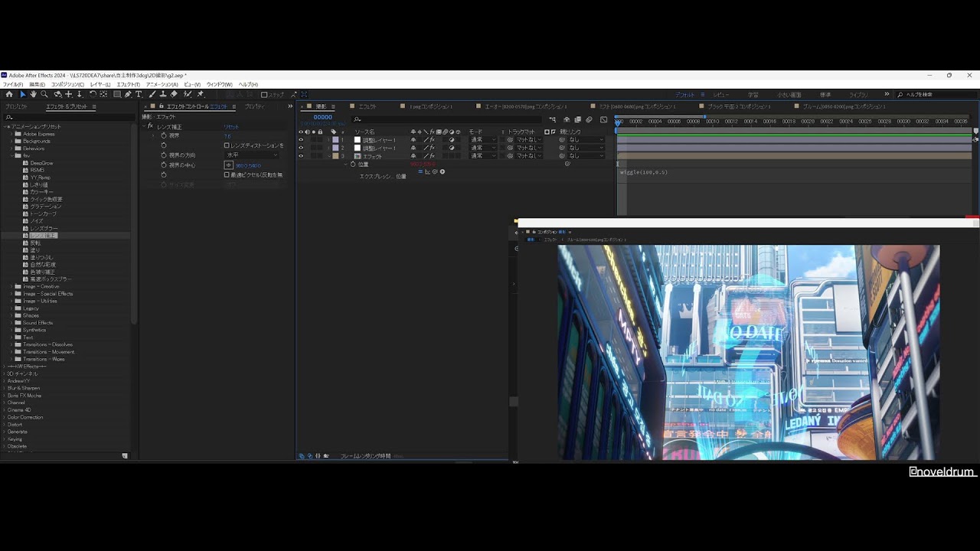Expand the Image – Creative folder
The width and height of the screenshot is (980, 551).
click(x=11, y=286)
